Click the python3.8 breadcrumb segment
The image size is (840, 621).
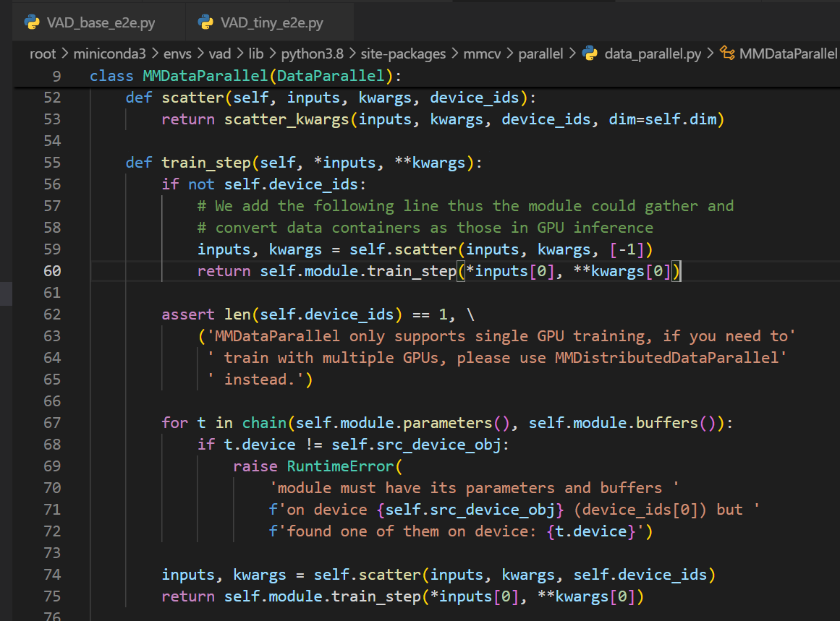312,53
